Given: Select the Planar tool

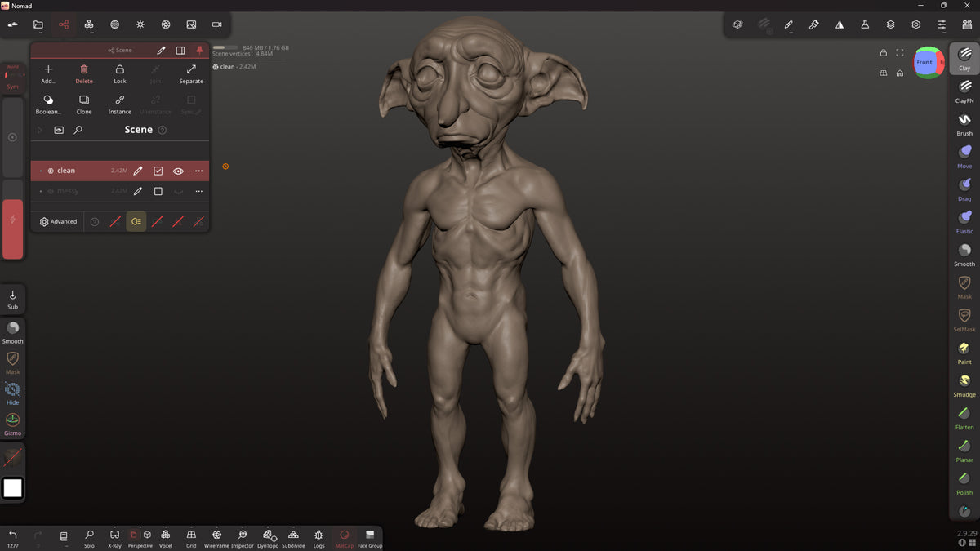Looking at the screenshot, I should pyautogui.click(x=964, y=451).
